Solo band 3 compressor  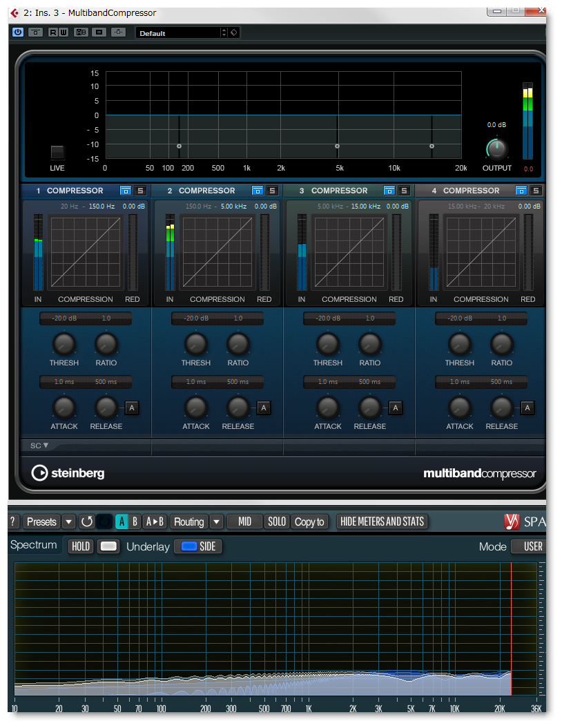(404, 191)
